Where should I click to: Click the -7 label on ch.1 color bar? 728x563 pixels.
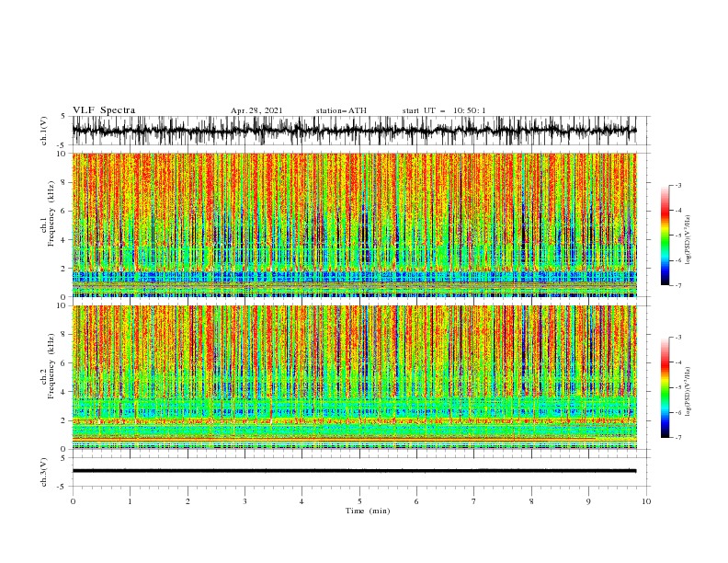678,285
